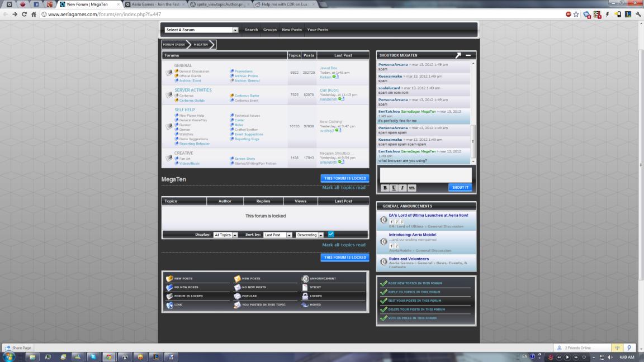Switch to the Help me with CDR tab
644x362 pixels.
coord(284,4)
